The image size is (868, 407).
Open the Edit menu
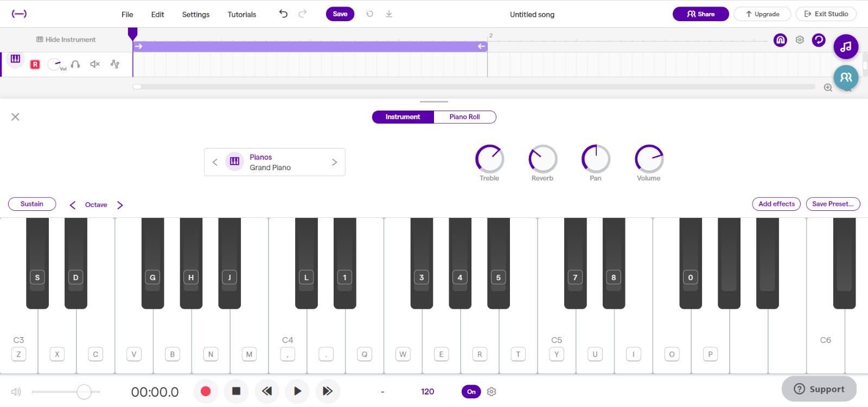[158, 15]
